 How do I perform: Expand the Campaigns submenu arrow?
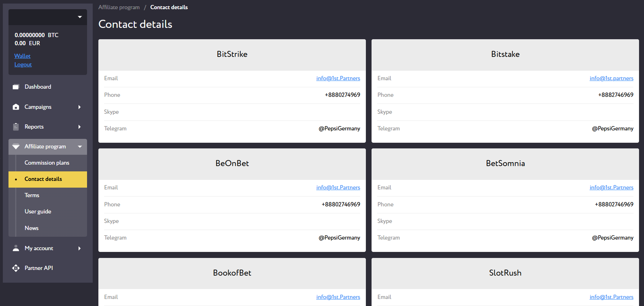[x=80, y=107]
